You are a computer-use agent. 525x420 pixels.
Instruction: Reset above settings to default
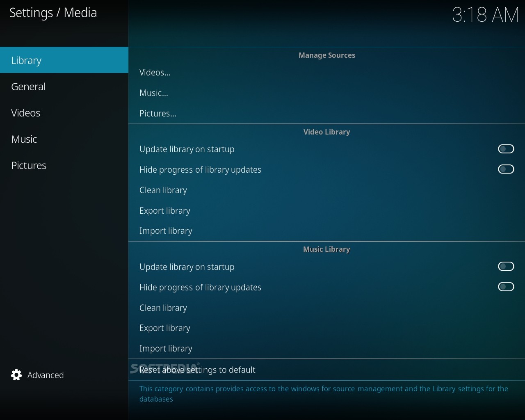click(326, 370)
